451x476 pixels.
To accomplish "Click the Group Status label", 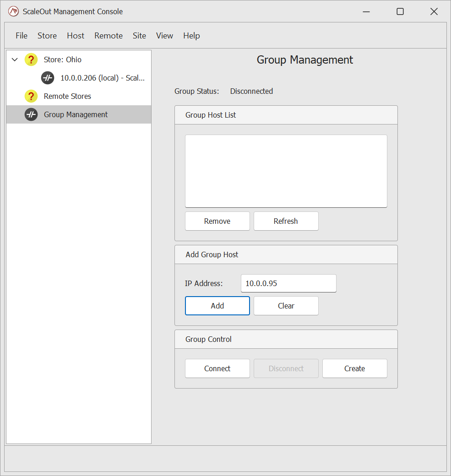I will (197, 92).
